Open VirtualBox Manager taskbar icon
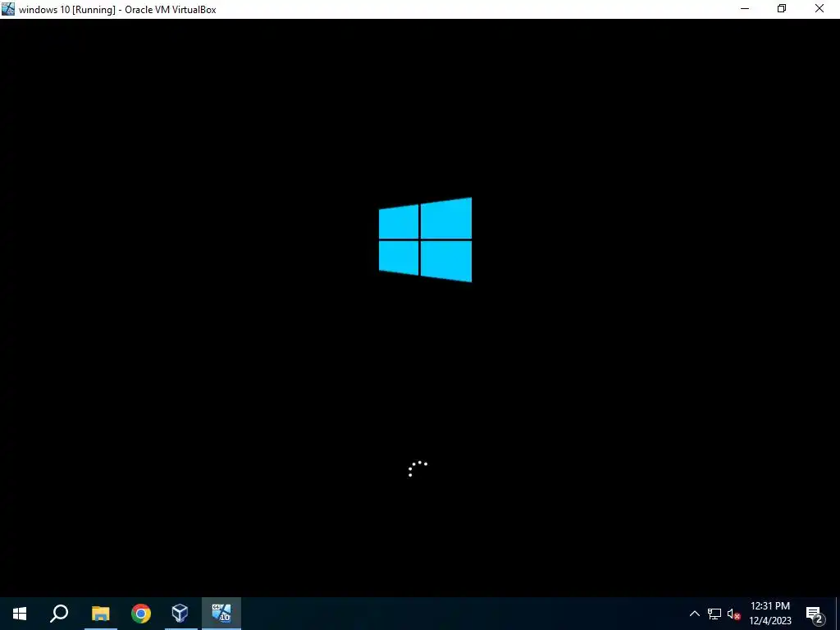The height and width of the screenshot is (630, 840). (x=180, y=614)
